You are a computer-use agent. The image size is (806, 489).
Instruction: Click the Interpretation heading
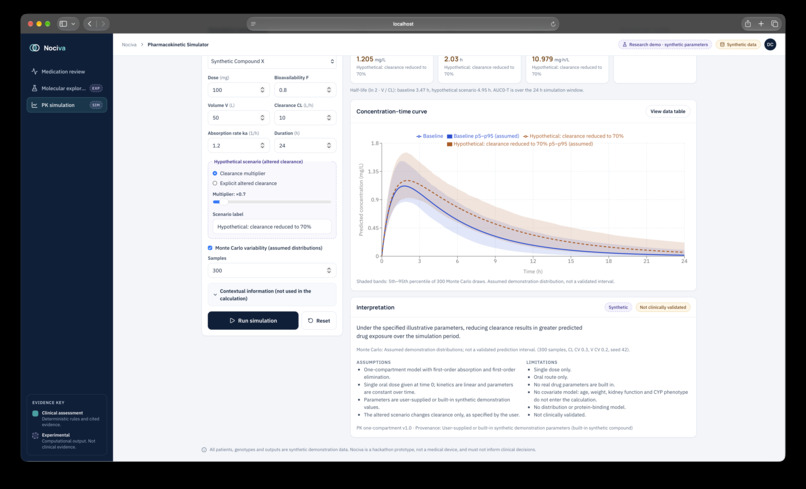pyautogui.click(x=375, y=307)
